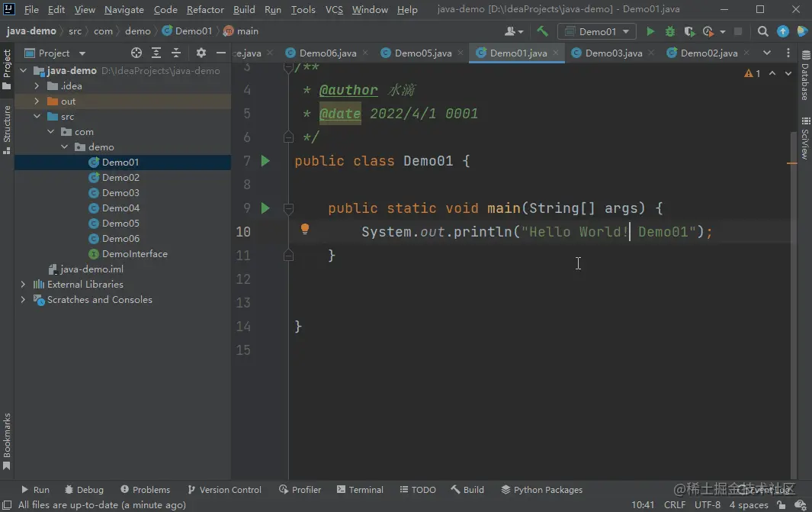Open editor tab options three-dot menu
This screenshot has width=812, height=512.
788,53
